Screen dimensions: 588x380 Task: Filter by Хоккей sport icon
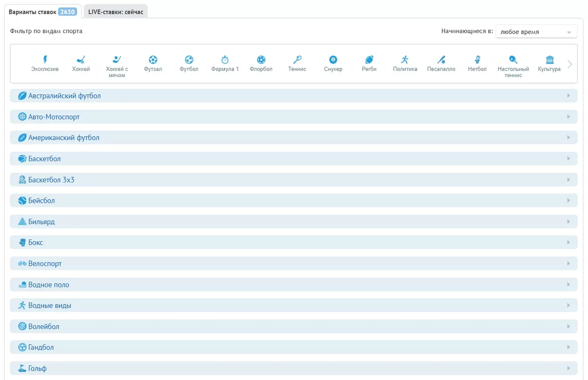coord(81,60)
